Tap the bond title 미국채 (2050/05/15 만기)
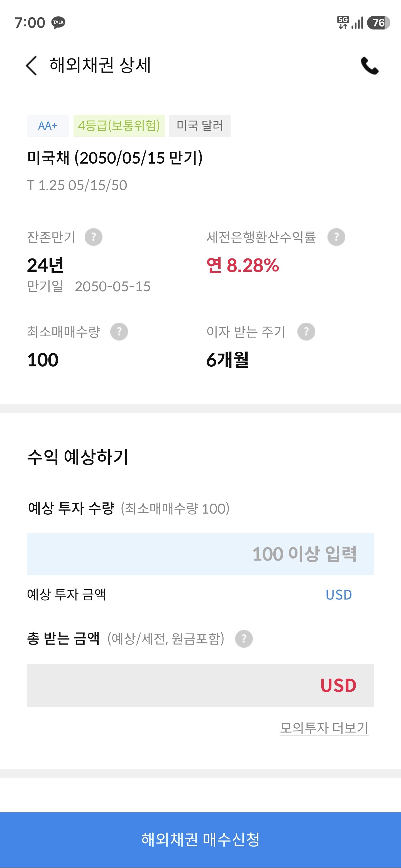Viewport: 401px width, 868px height. coord(115,158)
